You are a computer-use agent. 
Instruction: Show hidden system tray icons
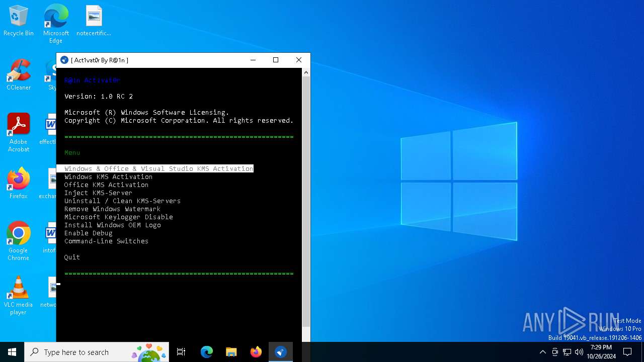click(542, 352)
